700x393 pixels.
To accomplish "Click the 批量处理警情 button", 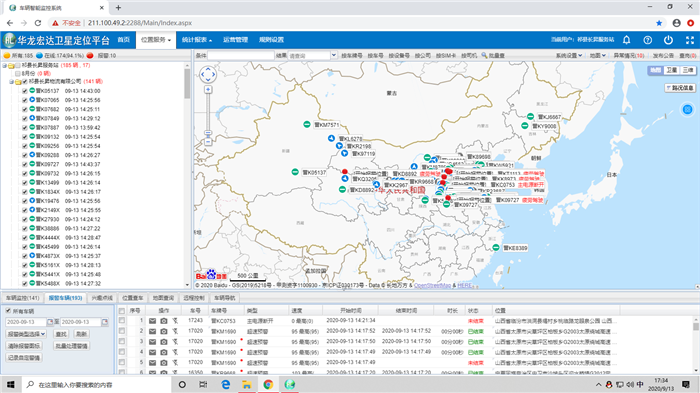I will (x=71, y=346).
